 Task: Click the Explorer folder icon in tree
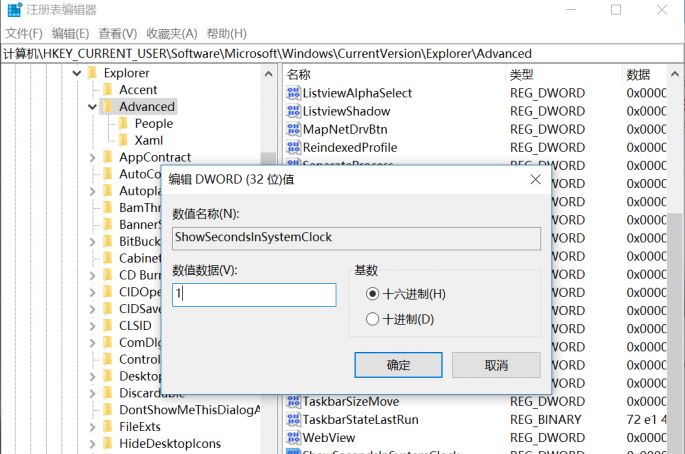pyautogui.click(x=92, y=73)
